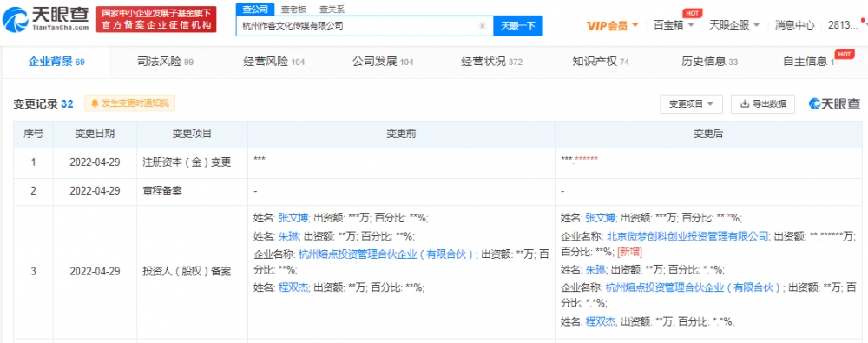Expand the 百宝箱 menu
The image size is (868, 343).
point(674,25)
